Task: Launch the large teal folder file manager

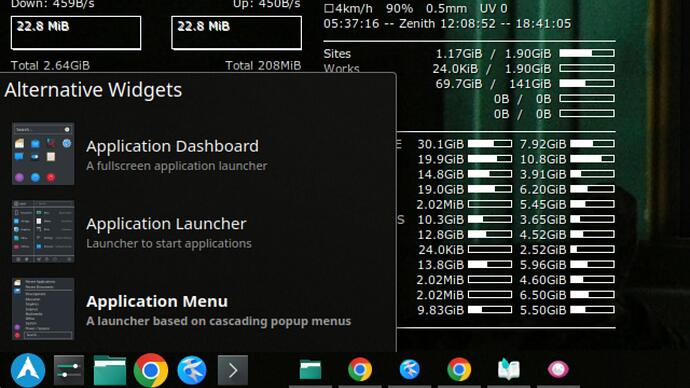Action: 110,370
